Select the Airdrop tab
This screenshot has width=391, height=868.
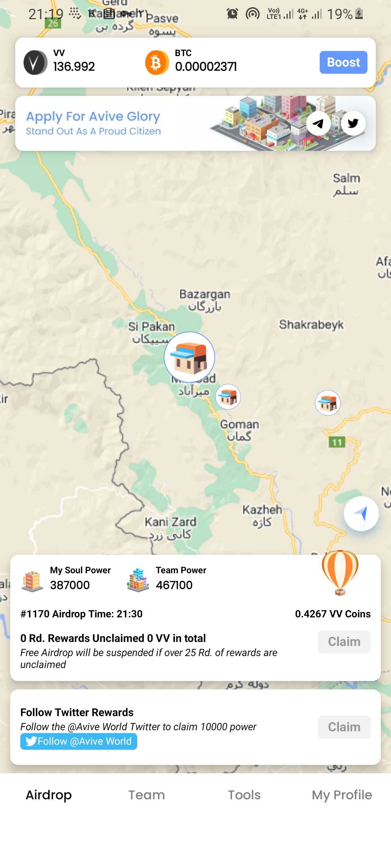[49, 795]
